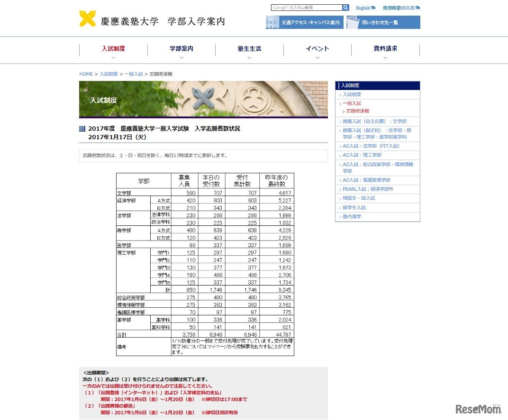Open sidebar AO入試：看護医療学部
508x420 pixels.
pos(366,180)
